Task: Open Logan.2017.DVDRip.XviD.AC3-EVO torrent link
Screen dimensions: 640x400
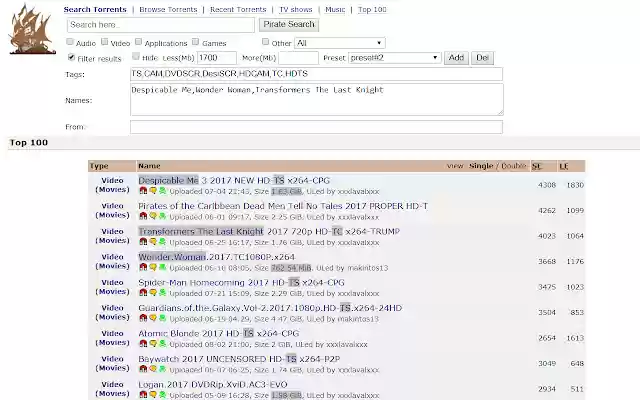Action: (x=213, y=384)
